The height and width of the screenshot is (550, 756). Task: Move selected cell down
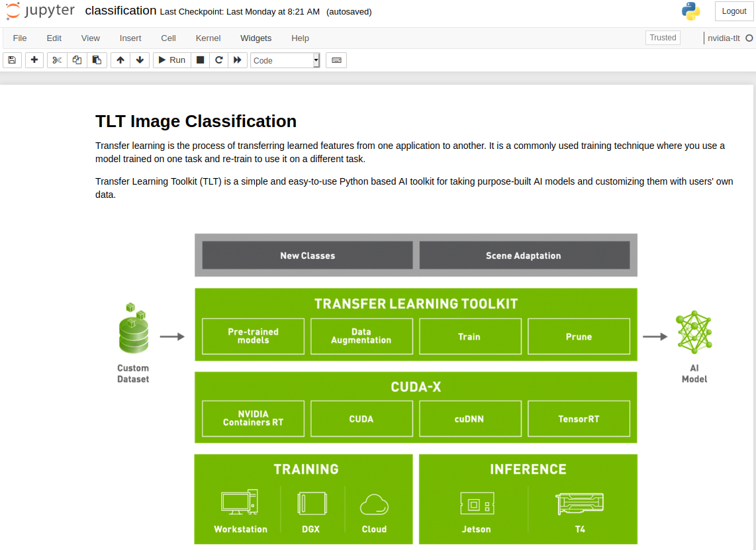pyautogui.click(x=140, y=60)
